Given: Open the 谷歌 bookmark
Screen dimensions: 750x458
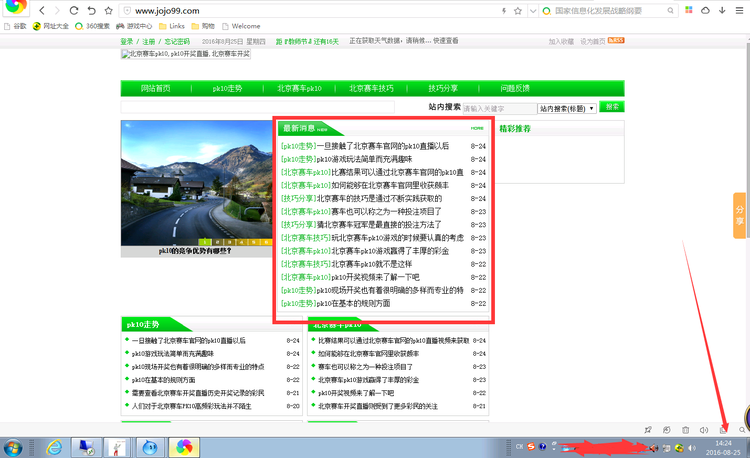Looking at the screenshot, I should [15, 26].
